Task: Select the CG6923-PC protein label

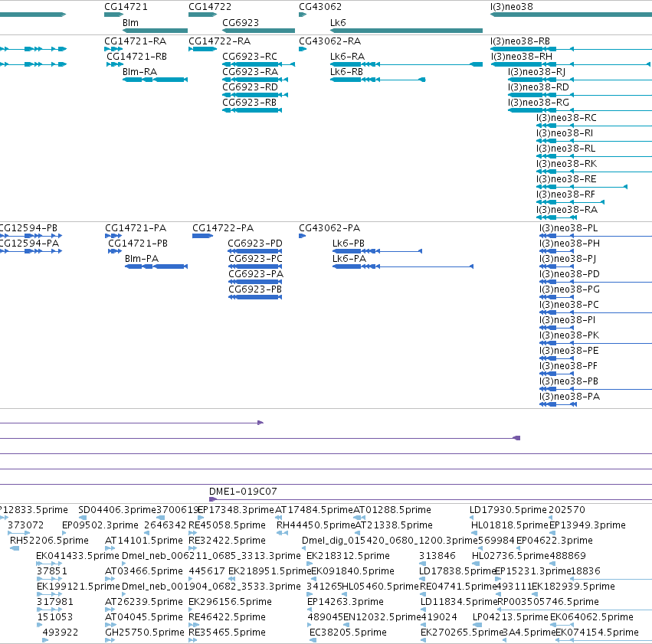Action: click(255, 259)
